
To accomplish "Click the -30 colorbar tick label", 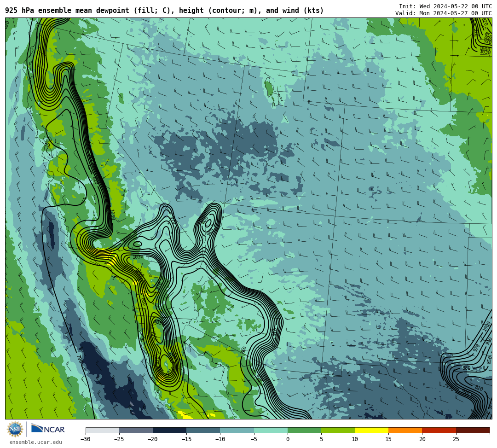I will (86, 439).
